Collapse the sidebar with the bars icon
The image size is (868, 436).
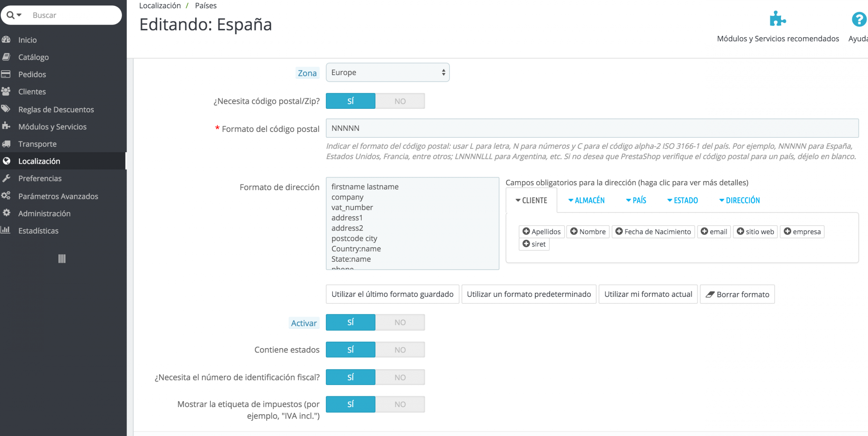tap(62, 258)
